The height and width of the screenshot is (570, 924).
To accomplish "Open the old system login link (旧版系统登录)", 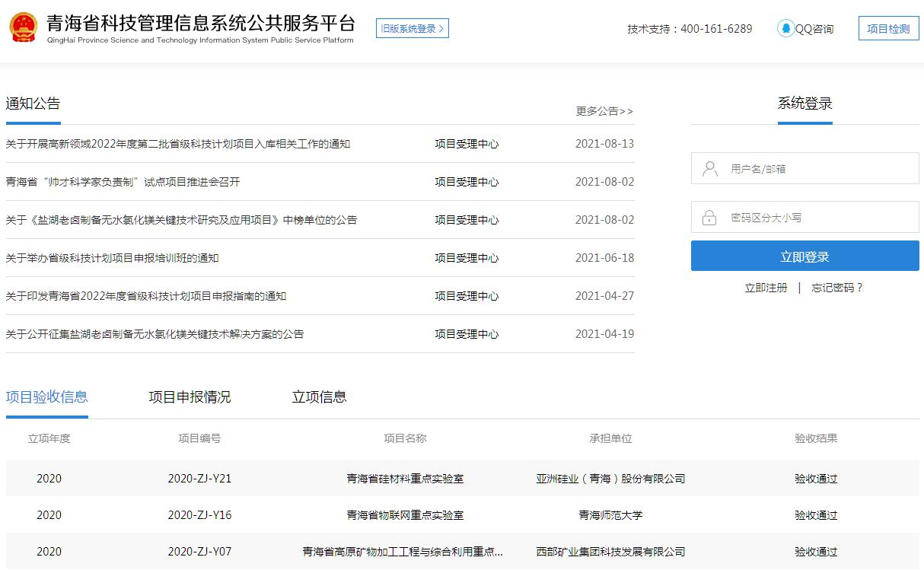I will tap(412, 29).
